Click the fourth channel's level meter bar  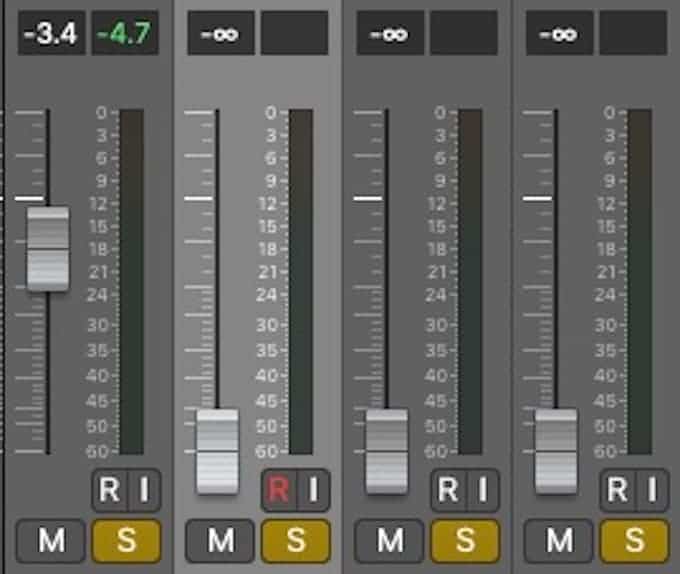[640, 282]
